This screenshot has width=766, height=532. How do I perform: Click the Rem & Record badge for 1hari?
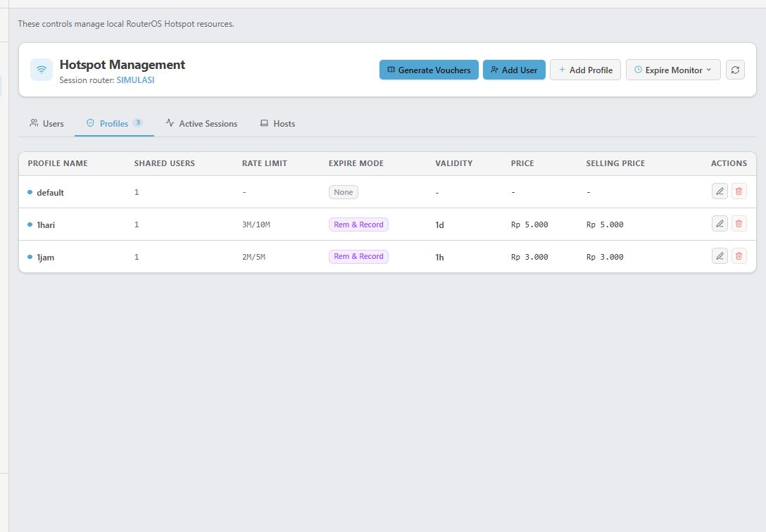coord(358,224)
